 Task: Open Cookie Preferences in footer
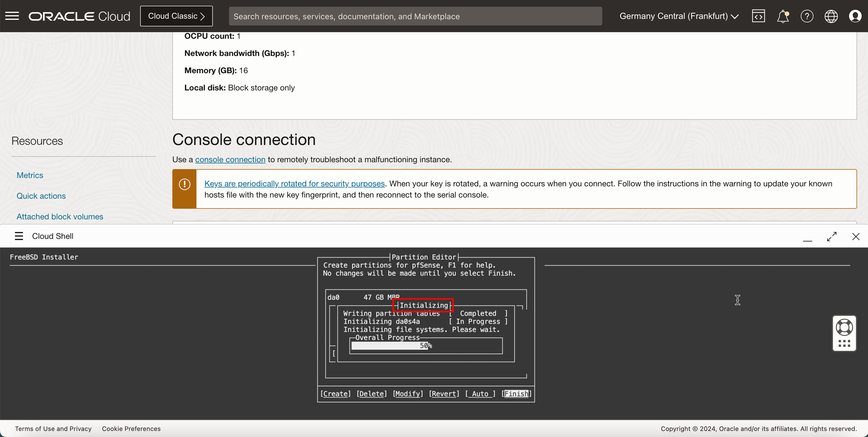pyautogui.click(x=131, y=429)
